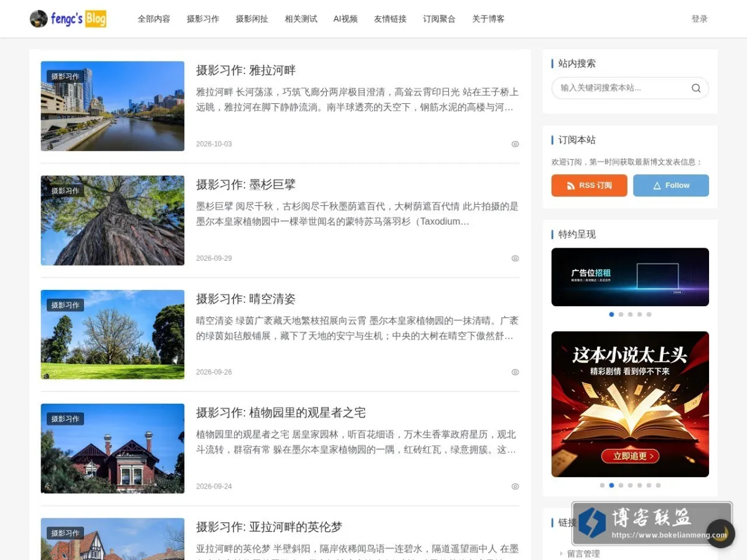
Task: Click 摄影习作 tag on 墨杉巨擘 thumbnail
Action: pyautogui.click(x=65, y=191)
